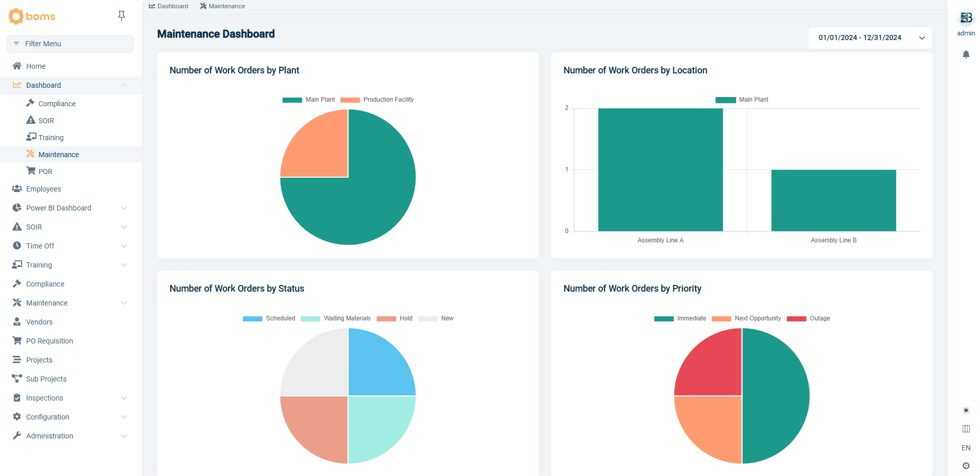Open the settings gear in the right sidebar
Screen dimensions: 980x476
pos(966,466)
